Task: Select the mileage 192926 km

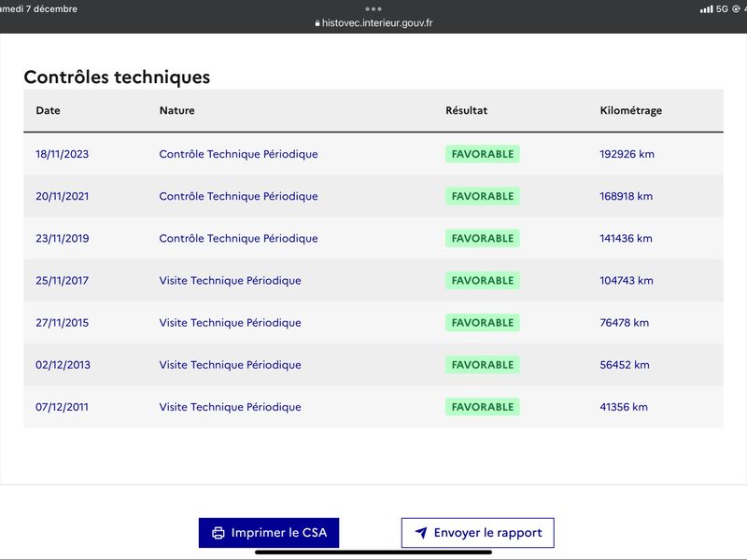Action: point(627,154)
